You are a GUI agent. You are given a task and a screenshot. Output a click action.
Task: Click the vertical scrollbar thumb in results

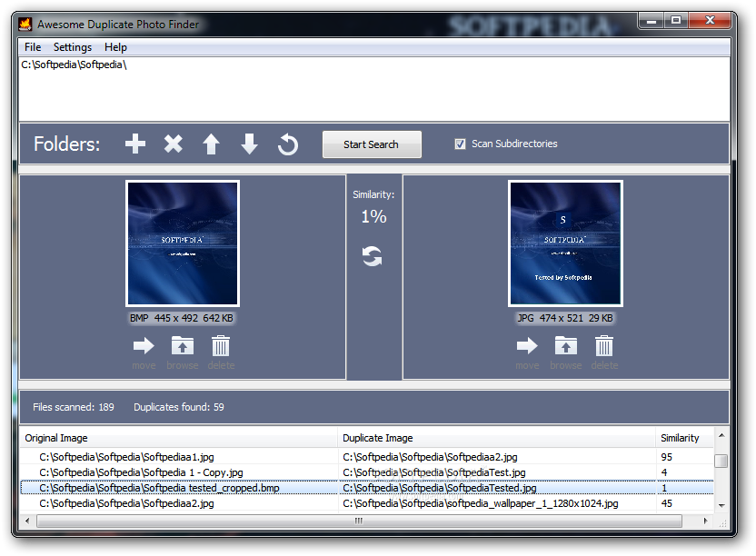[x=721, y=461]
